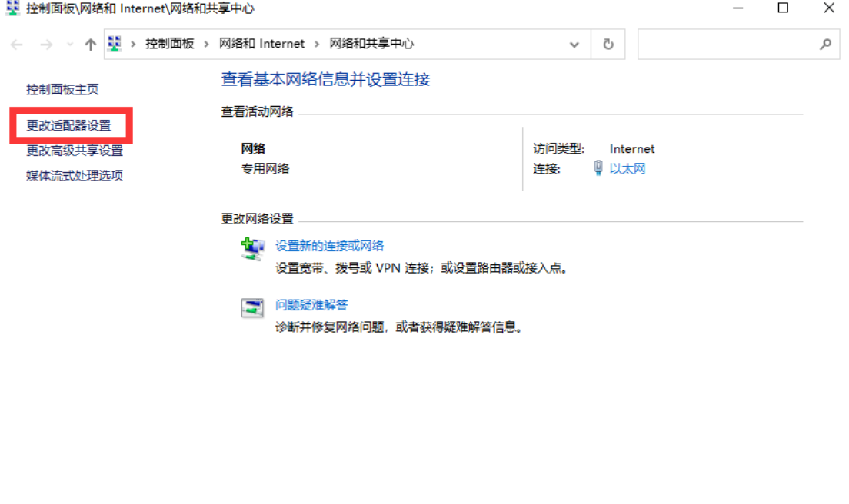849x504 pixels.
Task: Open 更改高级共享设置 link
Action: [x=75, y=151]
